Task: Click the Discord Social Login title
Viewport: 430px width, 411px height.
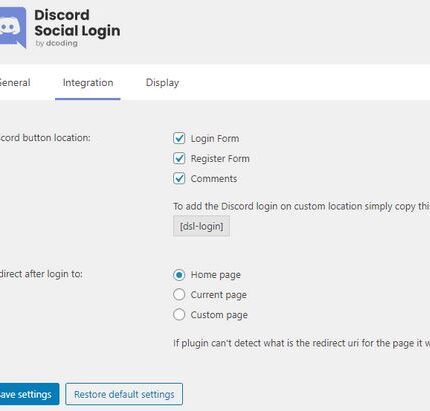Action: 77,23
